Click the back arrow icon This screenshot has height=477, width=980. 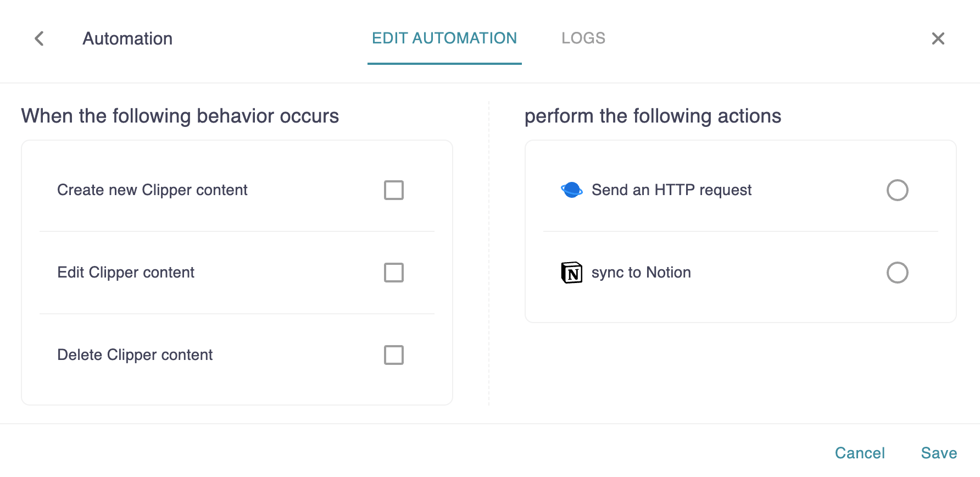click(39, 38)
